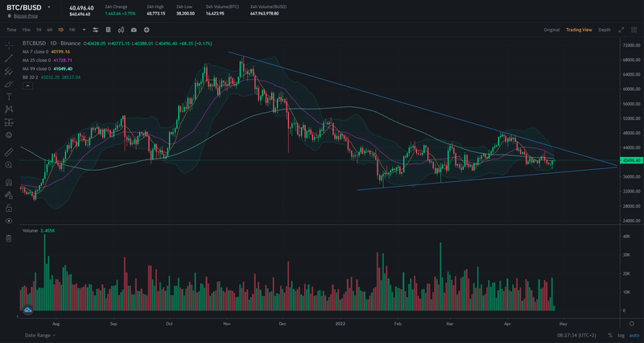Click the 72000.00 price axis label
The height and width of the screenshot is (343, 644).
(632, 45)
